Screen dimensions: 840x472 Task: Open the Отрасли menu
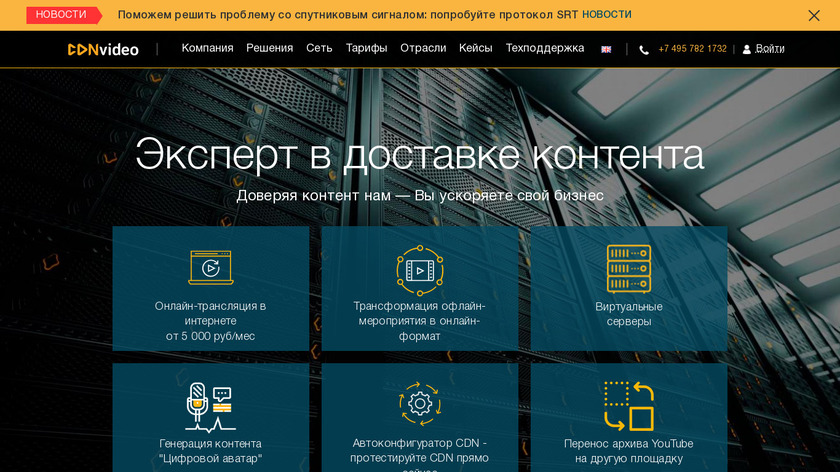point(423,48)
